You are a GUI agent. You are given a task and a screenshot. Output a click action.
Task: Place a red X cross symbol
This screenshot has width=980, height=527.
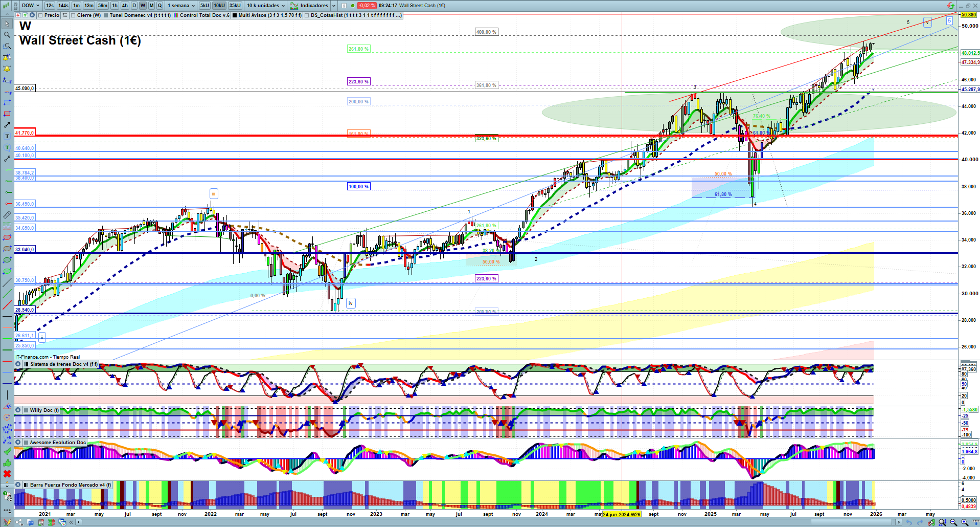pos(7,474)
